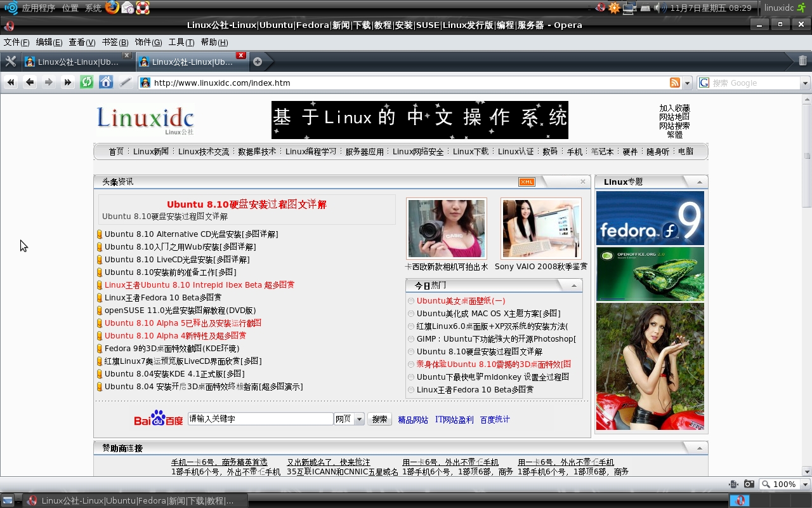812x508 pixels.
Task: Open the clock showing 11月7日星期五
Action: (710, 8)
